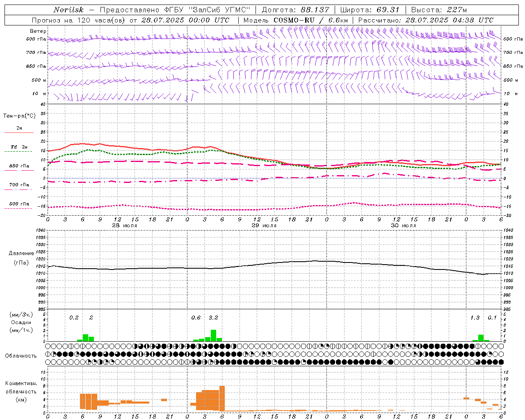This screenshot has height=420, width=525.
Task: Select the "Широта: 69.31" header field
Action: [x=370, y=10]
